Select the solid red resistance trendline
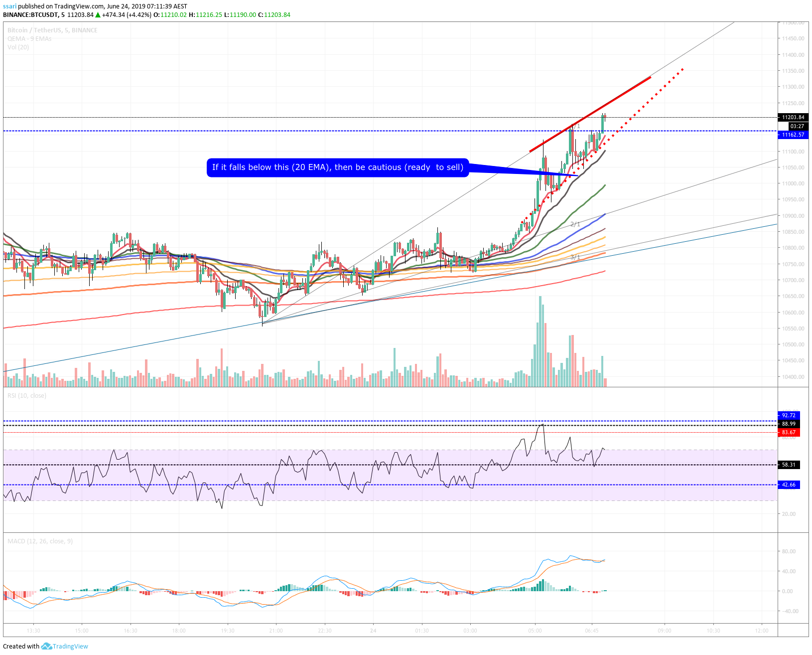Viewport: 812px width, 655px height. coord(590,114)
